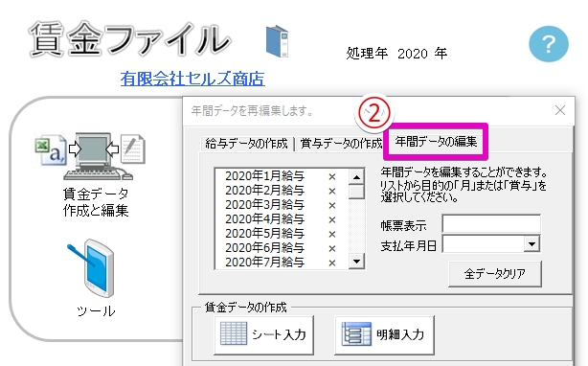Open the blue help question mark icon

pyautogui.click(x=549, y=44)
